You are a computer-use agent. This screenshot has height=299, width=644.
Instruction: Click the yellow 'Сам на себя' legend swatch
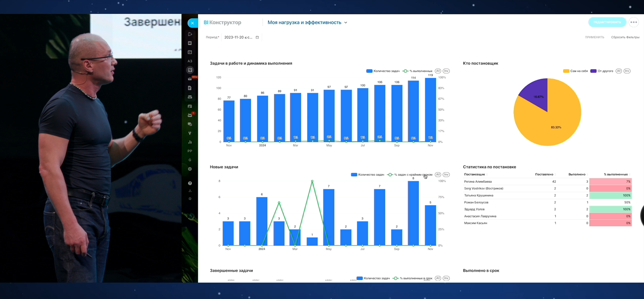click(x=566, y=71)
